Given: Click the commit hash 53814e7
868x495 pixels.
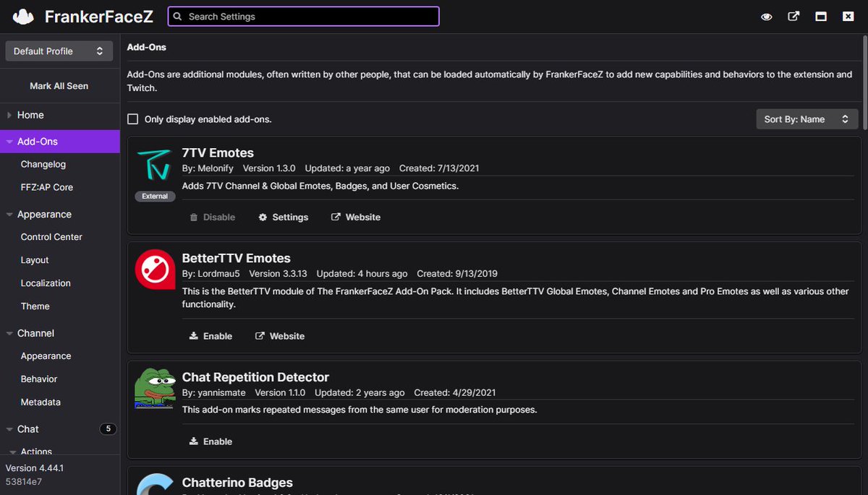Looking at the screenshot, I should pyautogui.click(x=24, y=481).
